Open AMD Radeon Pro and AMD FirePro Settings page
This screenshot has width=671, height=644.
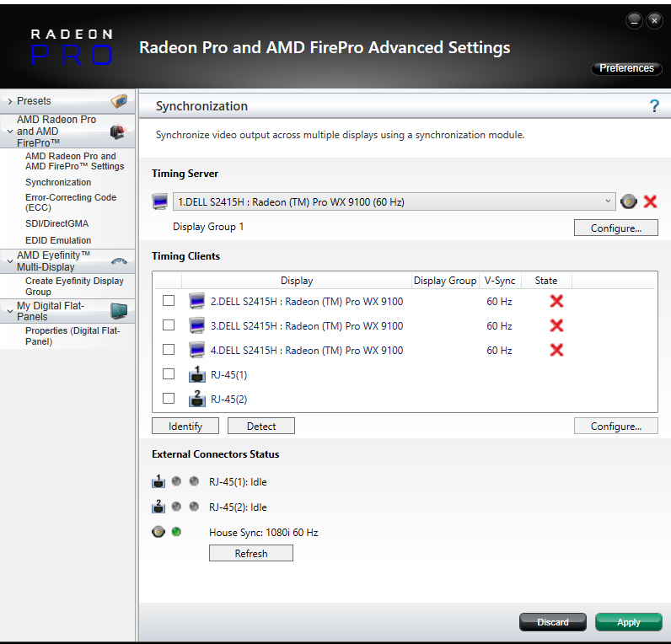point(74,161)
